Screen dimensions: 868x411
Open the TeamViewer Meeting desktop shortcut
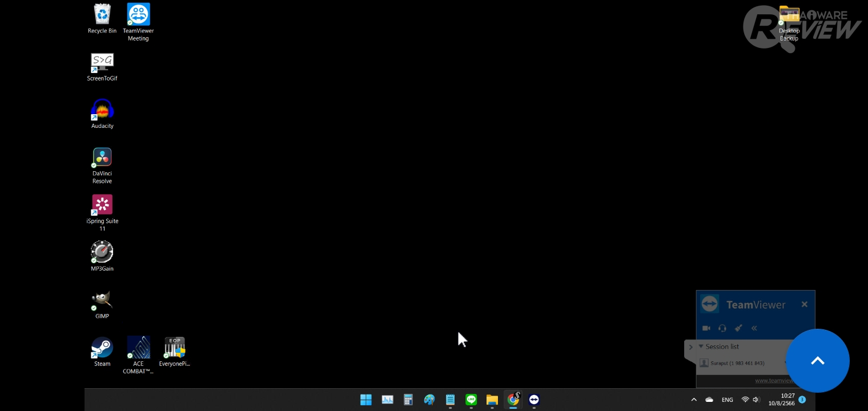[138, 22]
